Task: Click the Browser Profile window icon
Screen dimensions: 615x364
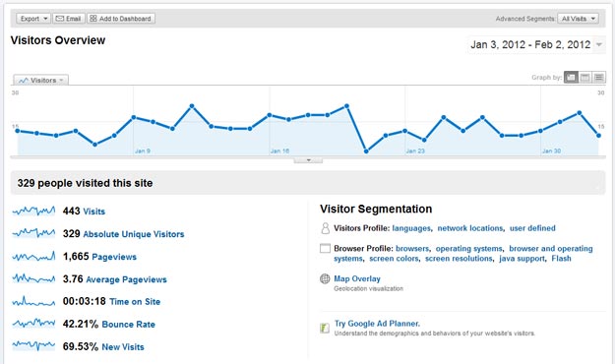Action: click(325, 248)
